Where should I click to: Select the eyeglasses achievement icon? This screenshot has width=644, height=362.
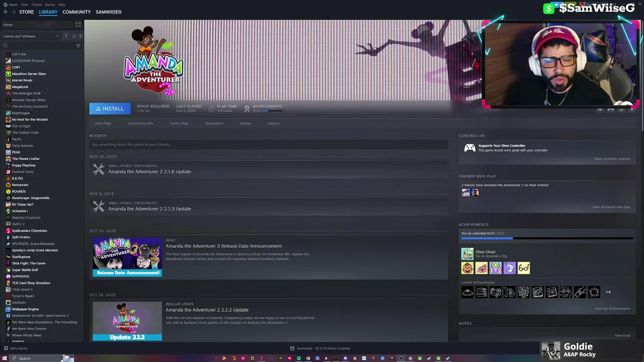(x=524, y=268)
